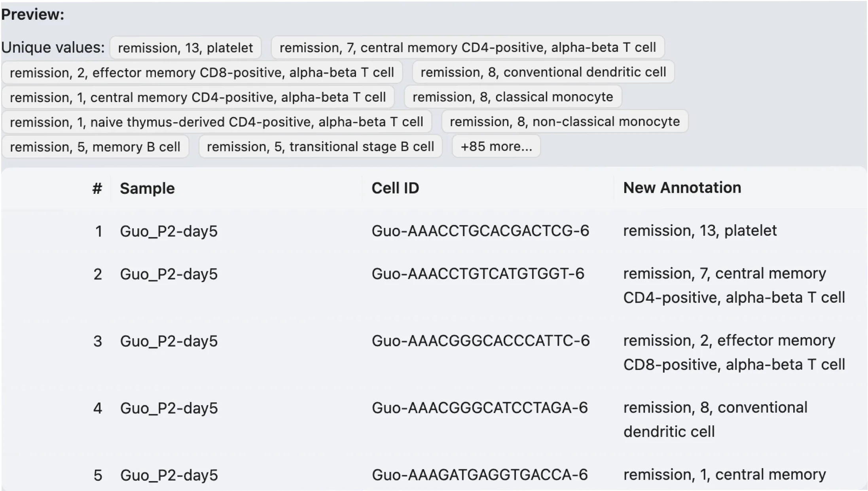Select the "remission, 1, central memory CD4-positive" chip
Screen dimensions: 868x491
pyautogui.click(x=197, y=97)
